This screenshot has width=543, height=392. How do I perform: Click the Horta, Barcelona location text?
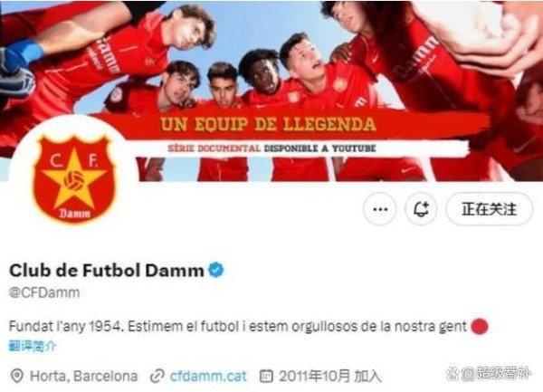(84, 376)
